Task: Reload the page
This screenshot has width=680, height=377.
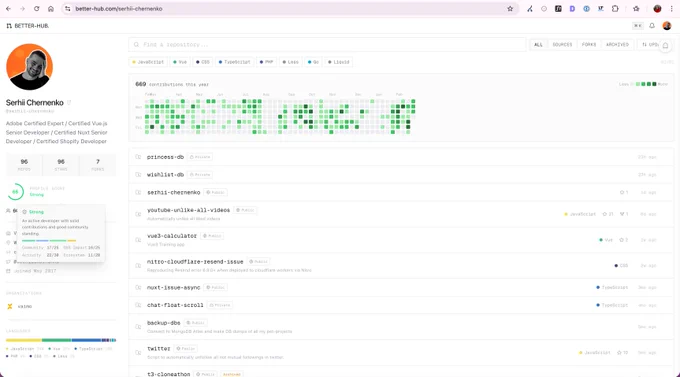Action: coord(36,9)
